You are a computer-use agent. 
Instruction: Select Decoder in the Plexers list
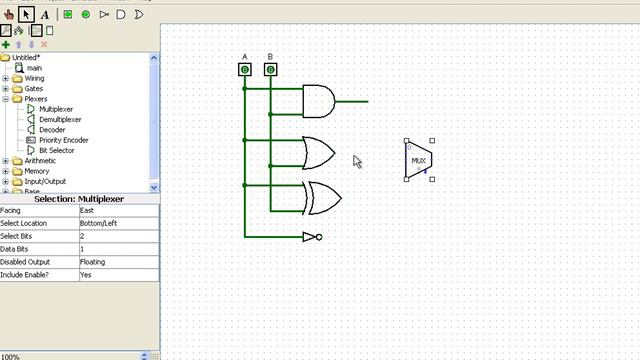pyautogui.click(x=52, y=130)
